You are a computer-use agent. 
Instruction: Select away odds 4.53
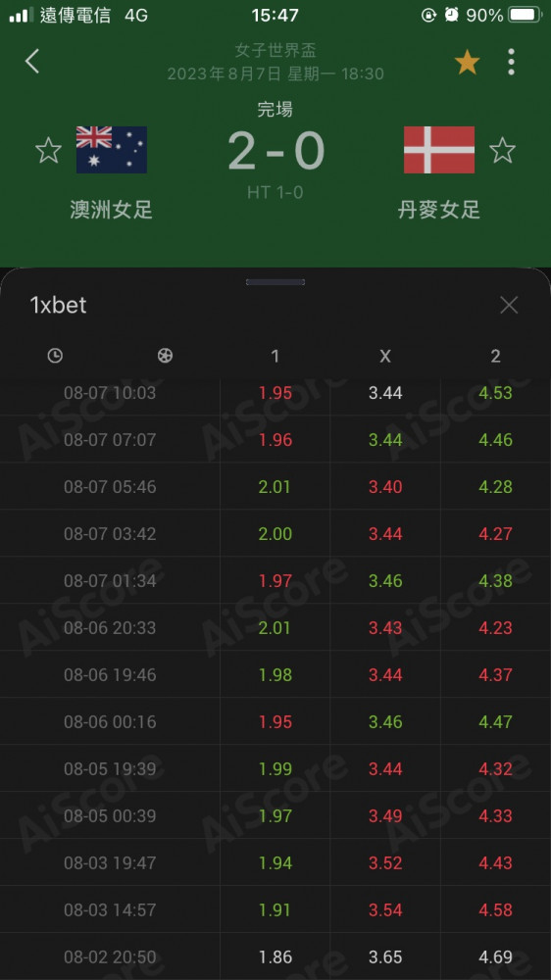coord(495,393)
